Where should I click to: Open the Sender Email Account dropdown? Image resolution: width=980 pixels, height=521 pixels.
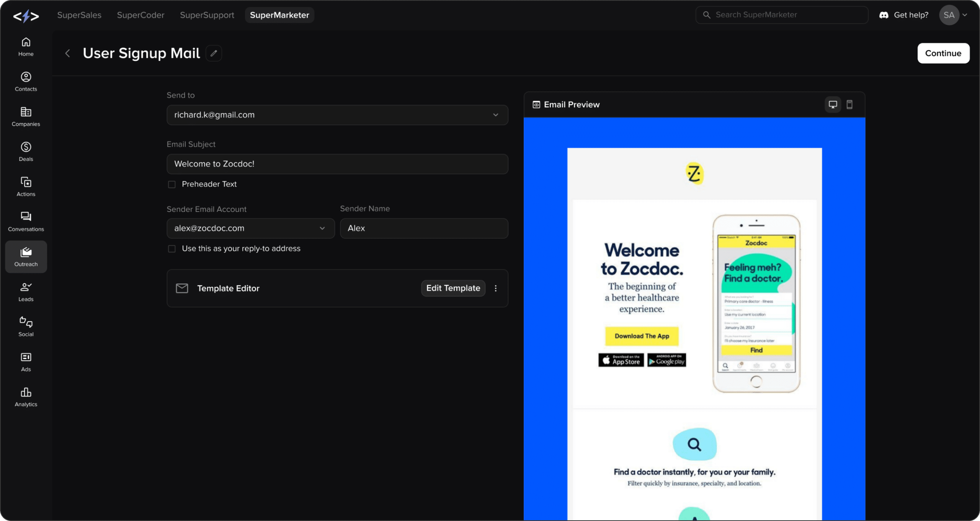tap(251, 228)
